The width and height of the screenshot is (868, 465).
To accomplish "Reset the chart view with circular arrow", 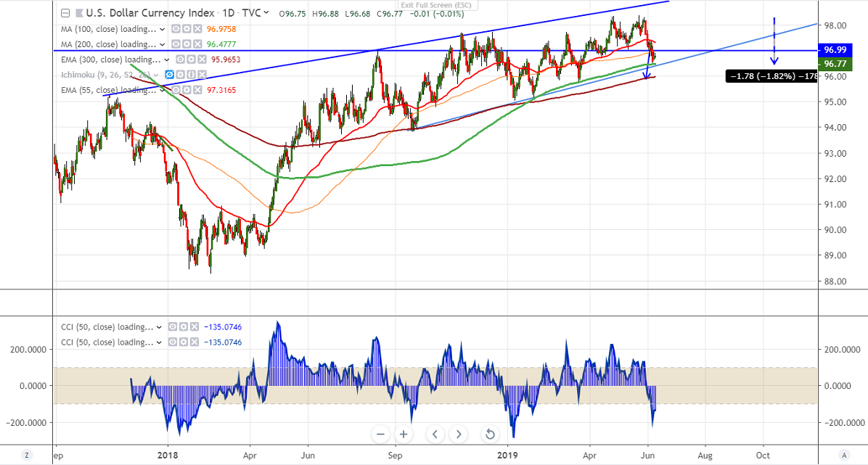I will (x=490, y=434).
